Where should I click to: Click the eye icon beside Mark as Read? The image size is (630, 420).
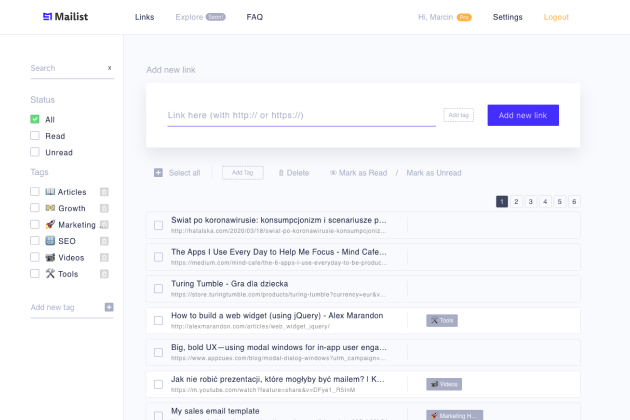click(333, 173)
